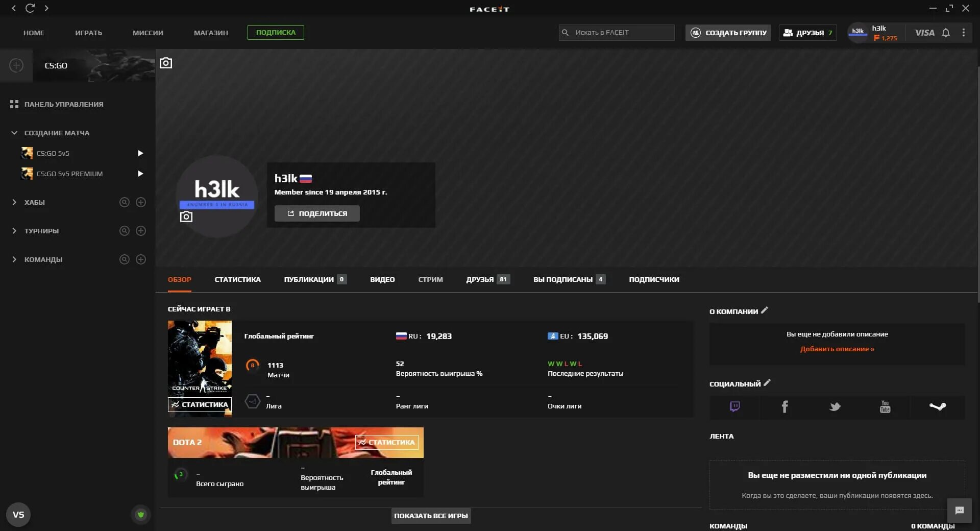Select CS:GO 5v5 PREMIUM matchmaking entry
980x531 pixels.
pos(69,174)
